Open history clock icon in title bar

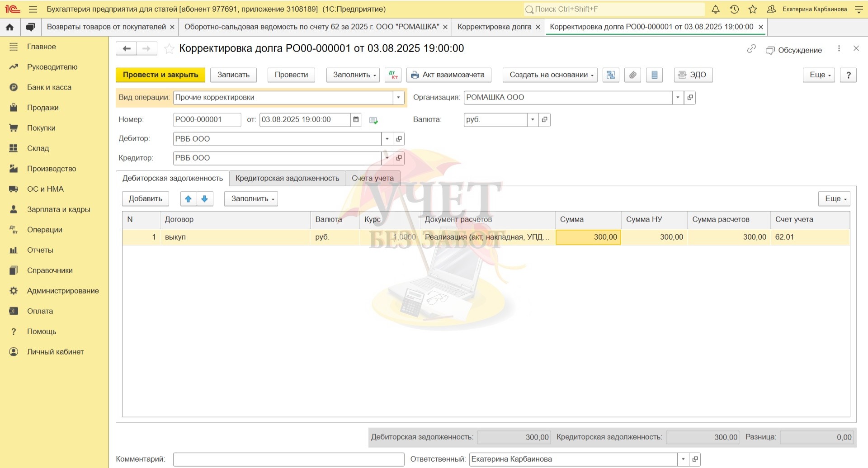coord(734,9)
